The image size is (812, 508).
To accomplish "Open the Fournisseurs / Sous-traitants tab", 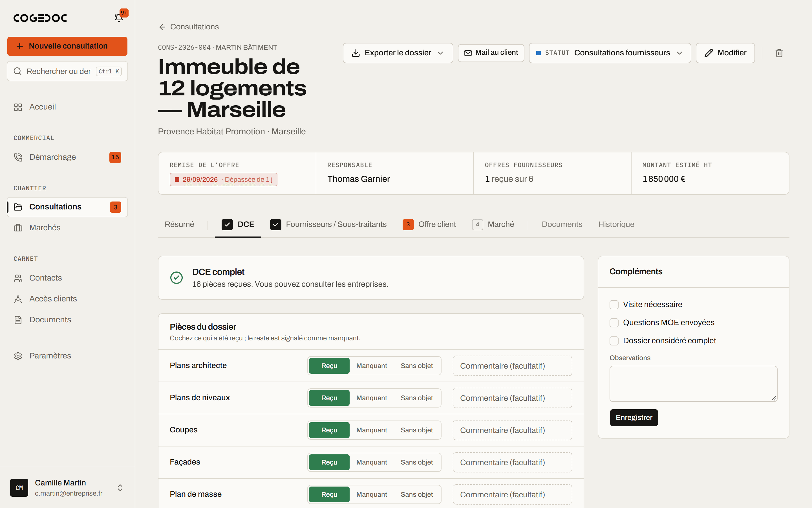I will tap(328, 224).
